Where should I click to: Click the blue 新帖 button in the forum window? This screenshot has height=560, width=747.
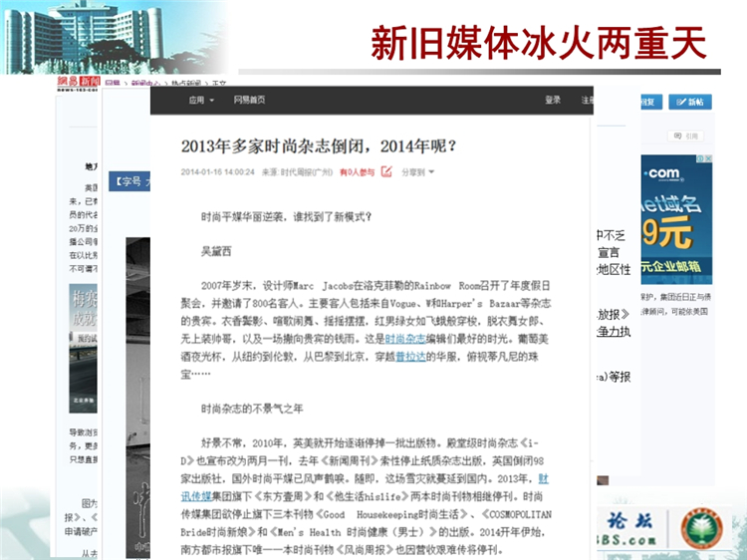click(690, 102)
